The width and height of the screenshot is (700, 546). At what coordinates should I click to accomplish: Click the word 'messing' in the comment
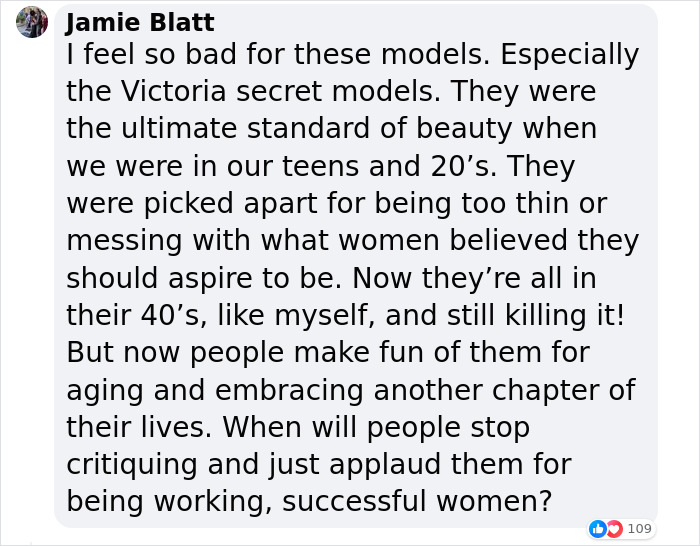pyautogui.click(x=124, y=242)
